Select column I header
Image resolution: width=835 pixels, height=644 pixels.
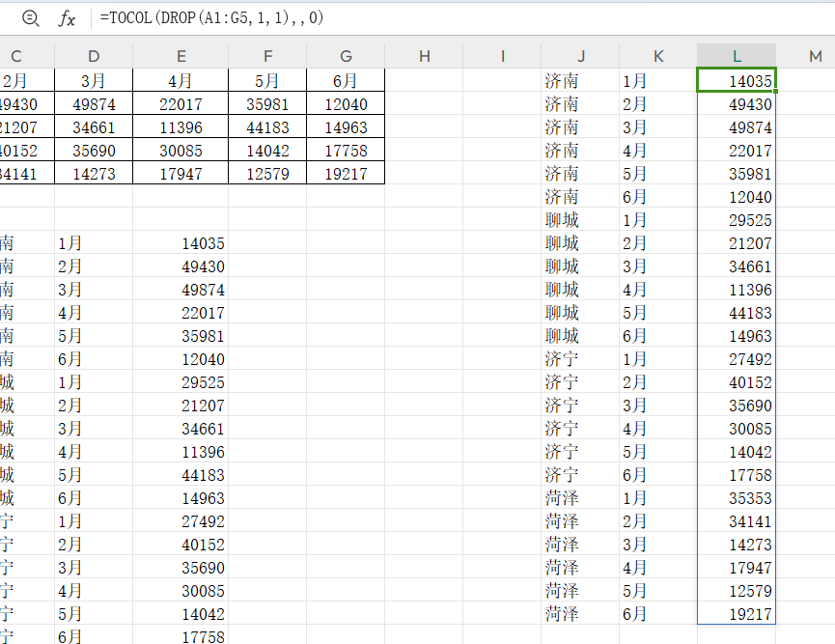[x=502, y=56]
